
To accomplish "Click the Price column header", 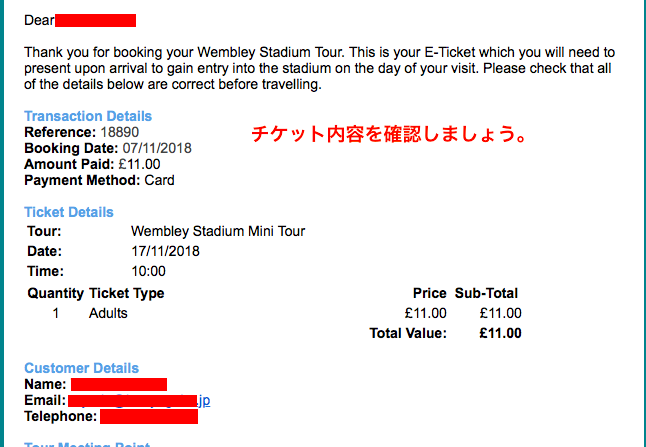I will [x=429, y=293].
